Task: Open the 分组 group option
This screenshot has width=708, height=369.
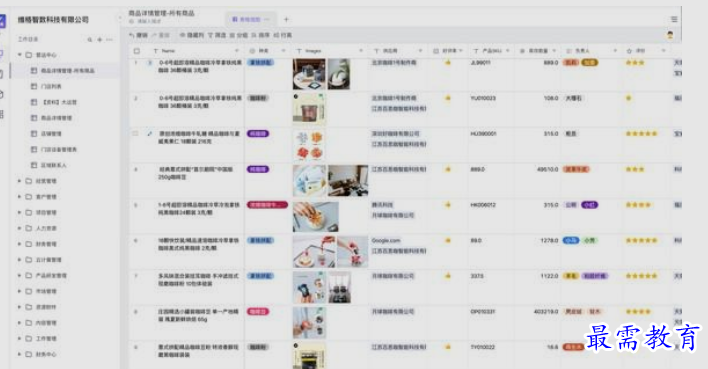Action: pyautogui.click(x=239, y=35)
